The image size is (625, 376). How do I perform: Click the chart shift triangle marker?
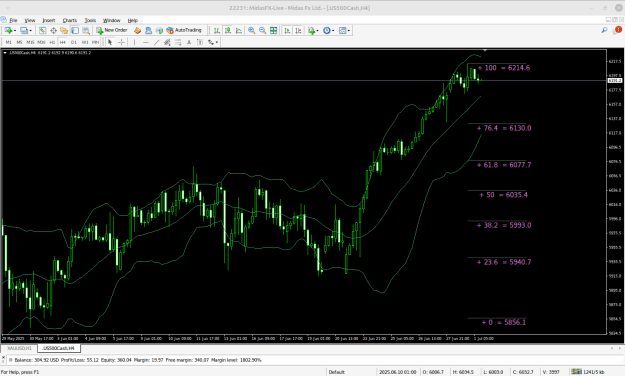pyautogui.click(x=485, y=51)
